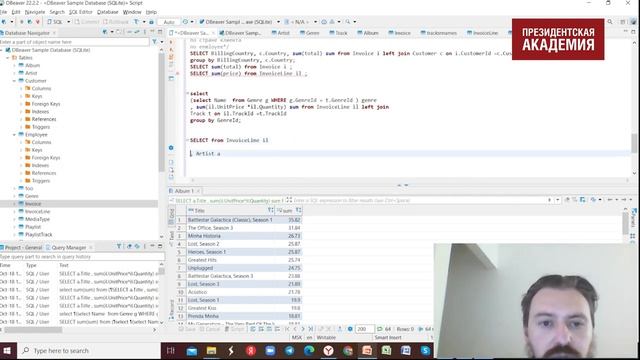The image size is (640, 360).
Task: Select Indexes under Employee table
Action: pyautogui.click(x=40, y=165)
